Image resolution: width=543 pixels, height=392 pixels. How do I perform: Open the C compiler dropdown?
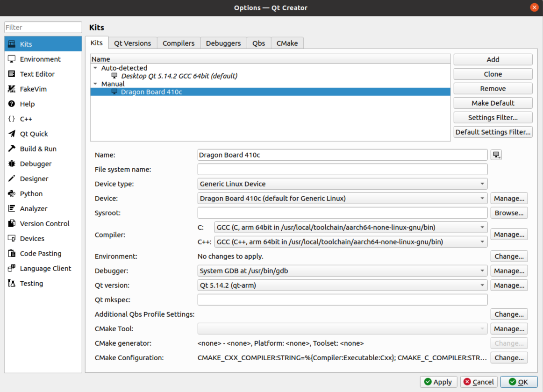tap(351, 228)
